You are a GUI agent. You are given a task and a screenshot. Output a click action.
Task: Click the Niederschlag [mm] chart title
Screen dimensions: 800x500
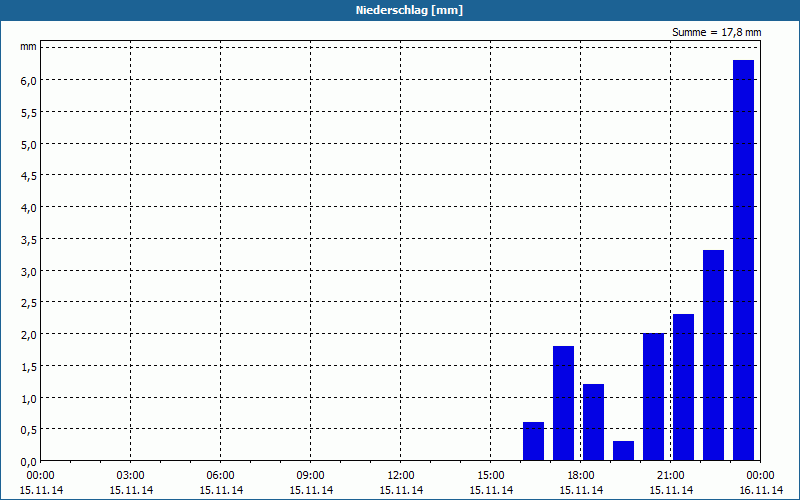[x=409, y=10]
